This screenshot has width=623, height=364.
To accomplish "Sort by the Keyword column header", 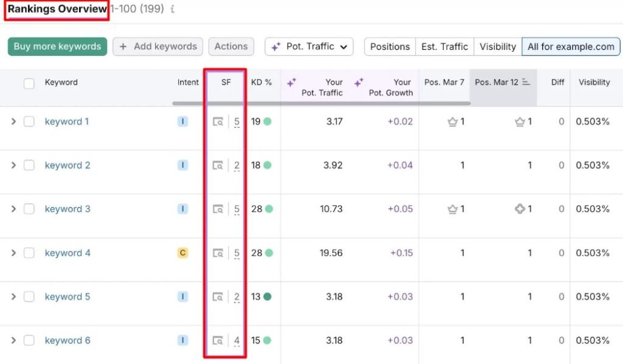I will 61,82.
